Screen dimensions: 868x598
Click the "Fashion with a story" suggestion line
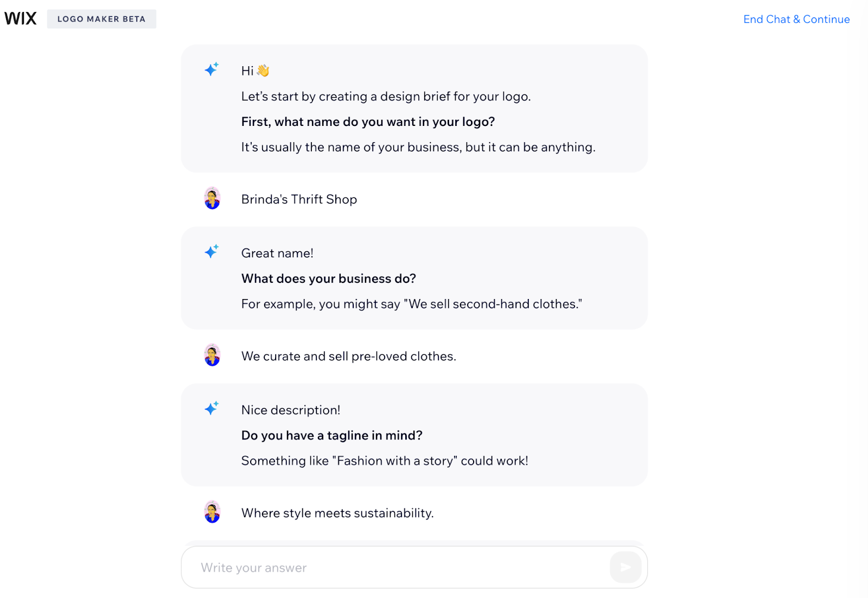point(384,461)
